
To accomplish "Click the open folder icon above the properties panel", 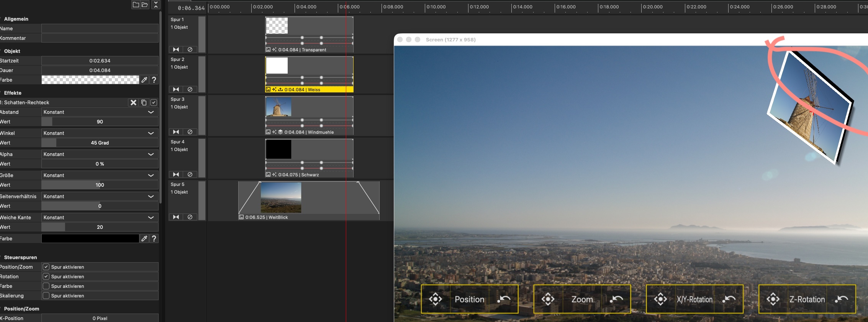I will tap(145, 5).
